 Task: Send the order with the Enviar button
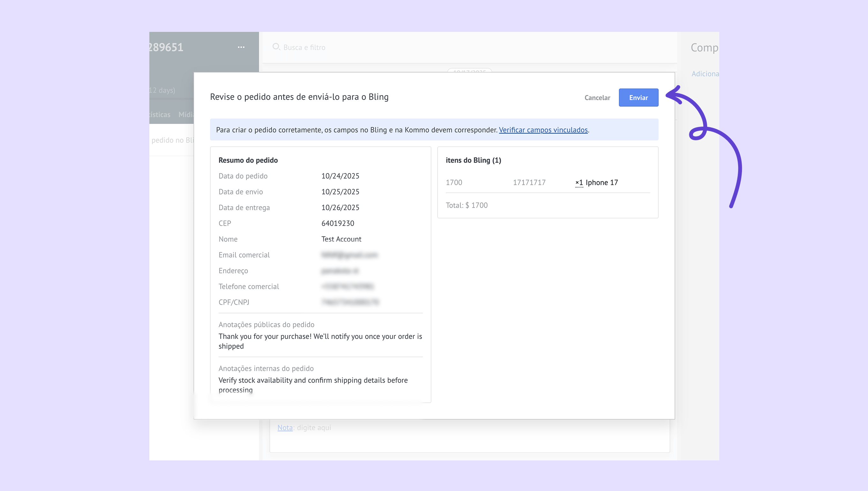pyautogui.click(x=638, y=98)
